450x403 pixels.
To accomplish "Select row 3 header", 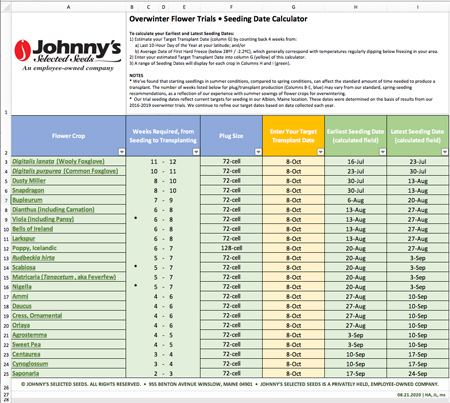I will (6, 162).
